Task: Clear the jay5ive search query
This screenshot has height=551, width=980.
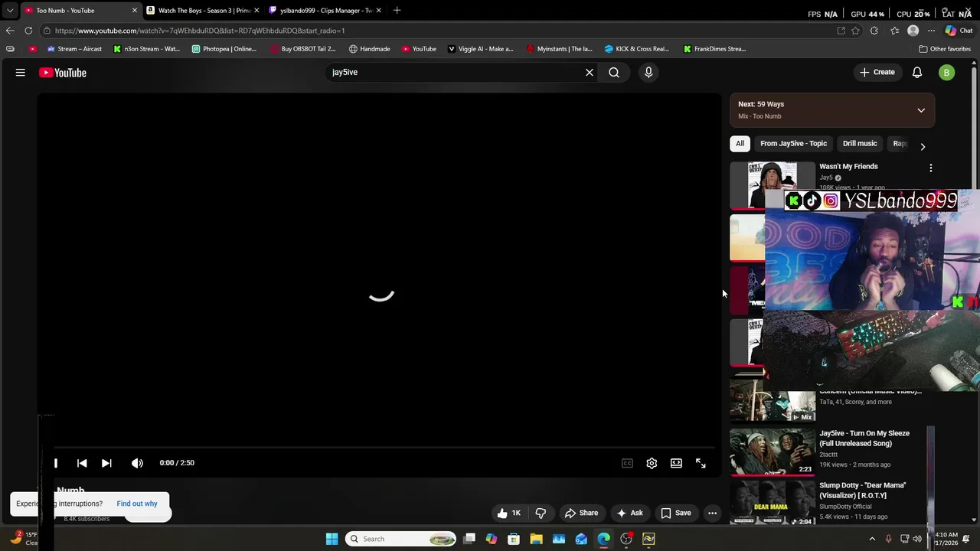Action: [x=590, y=72]
